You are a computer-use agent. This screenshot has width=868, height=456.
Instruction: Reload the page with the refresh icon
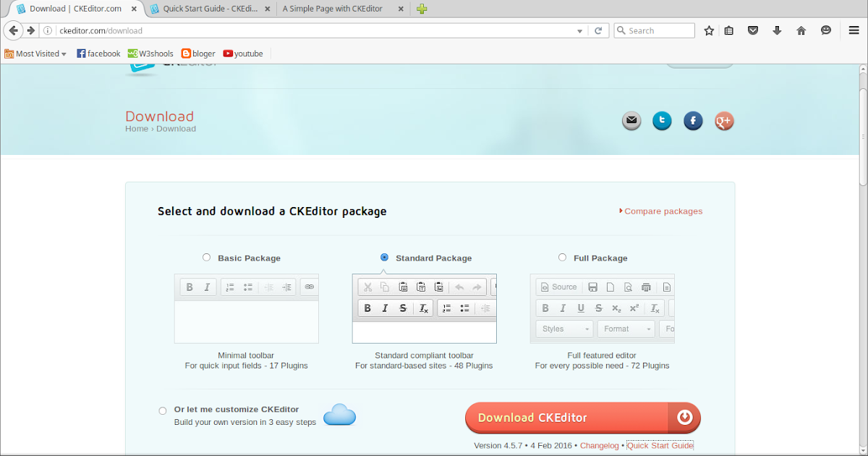pyautogui.click(x=598, y=30)
